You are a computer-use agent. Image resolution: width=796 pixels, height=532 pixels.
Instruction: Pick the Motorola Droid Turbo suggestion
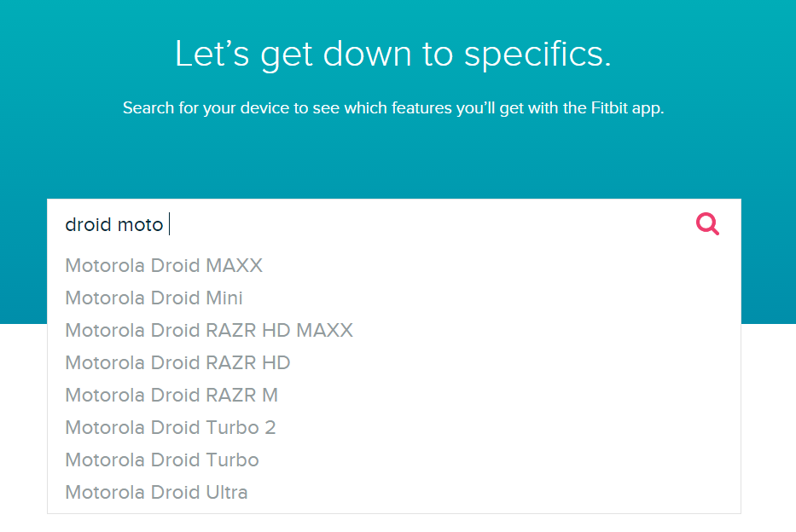tap(162, 460)
